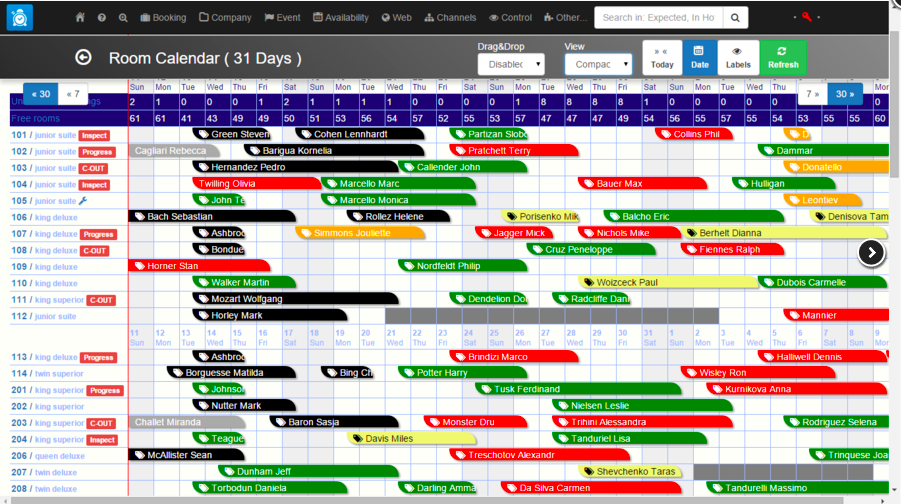The width and height of the screenshot is (901, 504).
Task: Go back 30 days button
Action: (41, 94)
